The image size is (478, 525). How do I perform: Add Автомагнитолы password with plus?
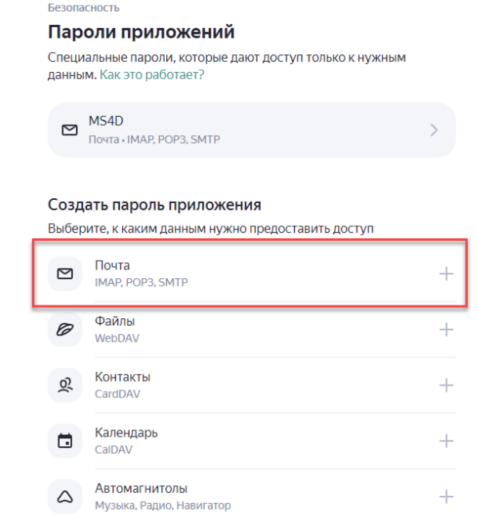[x=446, y=497]
